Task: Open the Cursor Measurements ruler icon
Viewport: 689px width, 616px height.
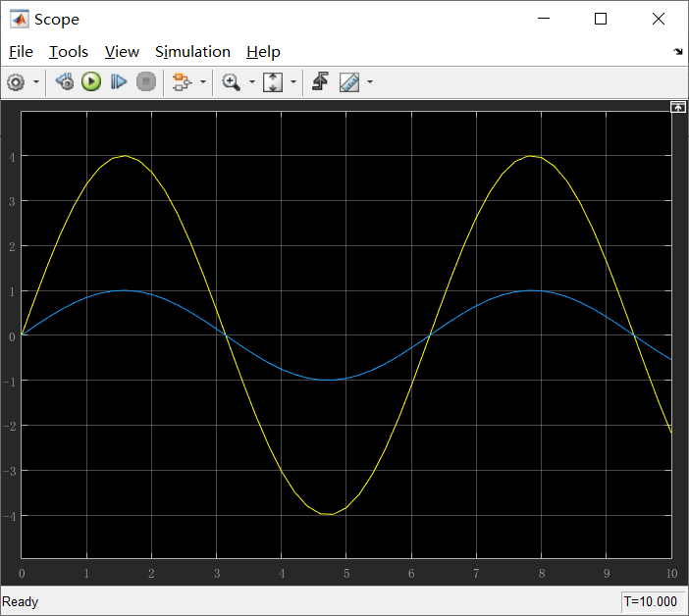Action: coord(349,82)
